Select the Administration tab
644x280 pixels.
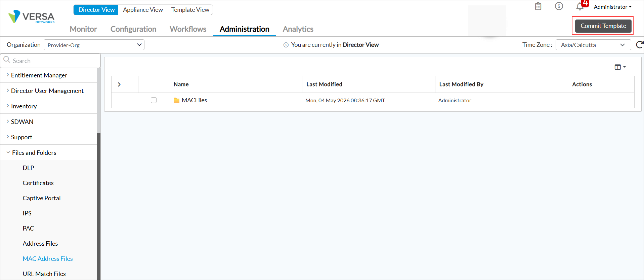(245, 29)
